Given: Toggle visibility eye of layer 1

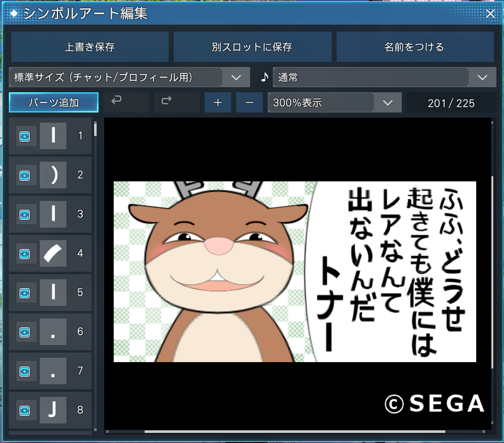Looking at the screenshot, I should click(x=25, y=137).
